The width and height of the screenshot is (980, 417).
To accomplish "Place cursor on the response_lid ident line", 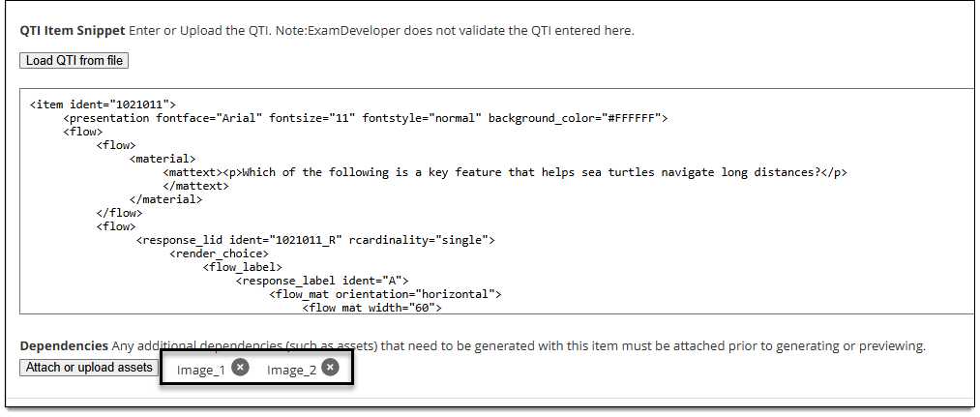I will 315,240.
